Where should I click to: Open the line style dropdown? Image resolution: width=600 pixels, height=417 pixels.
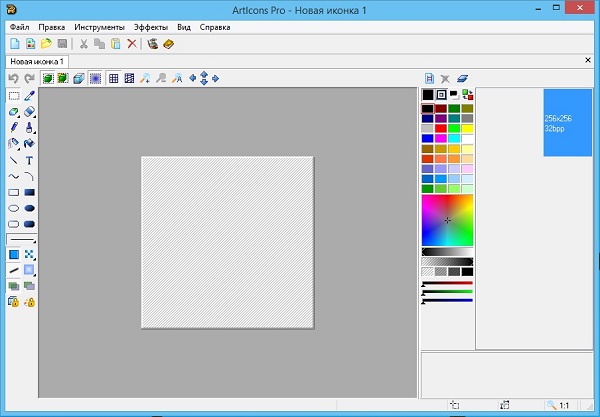[x=22, y=240]
